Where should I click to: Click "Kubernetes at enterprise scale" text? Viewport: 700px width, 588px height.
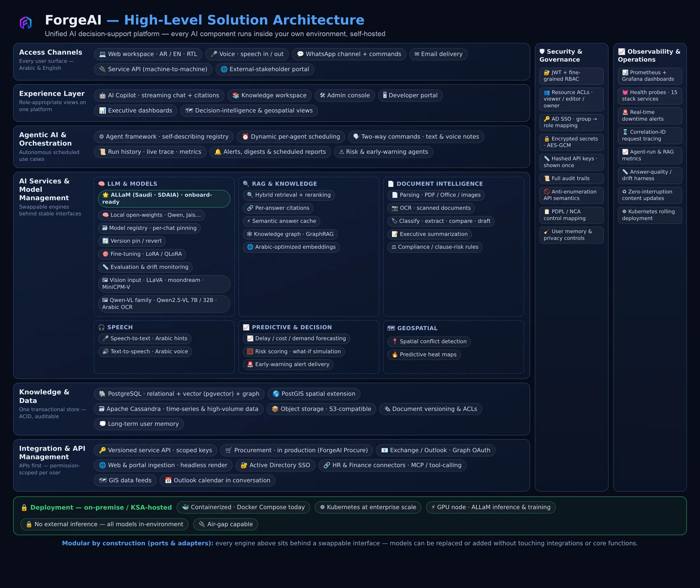[371, 507]
